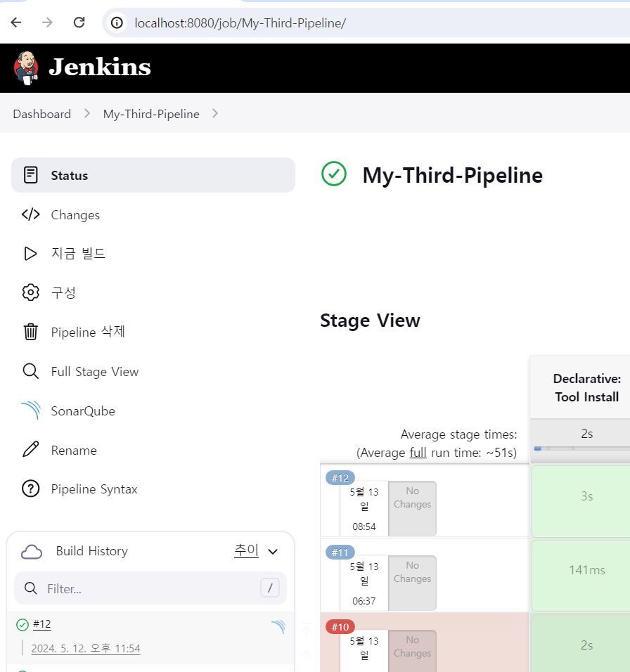This screenshot has width=630, height=672.
Task: Focus the Build History Filter field
Action: pyautogui.click(x=150, y=588)
